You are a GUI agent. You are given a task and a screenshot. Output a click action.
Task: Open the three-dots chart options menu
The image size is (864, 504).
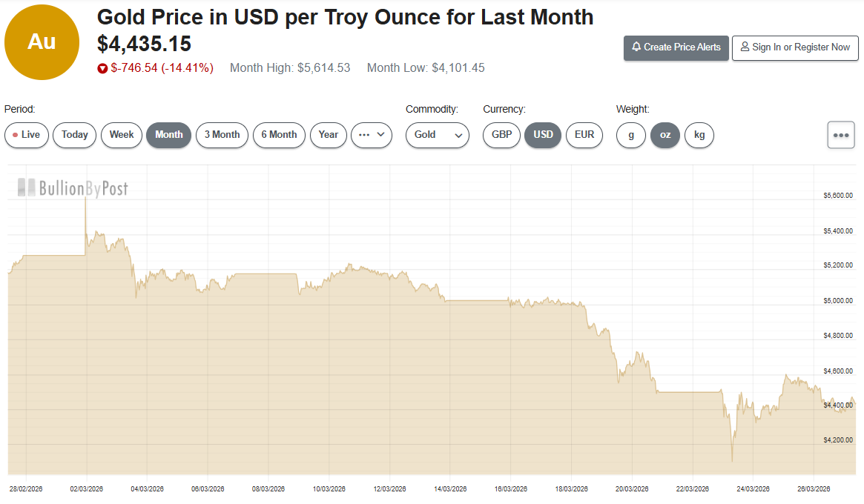pyautogui.click(x=840, y=135)
